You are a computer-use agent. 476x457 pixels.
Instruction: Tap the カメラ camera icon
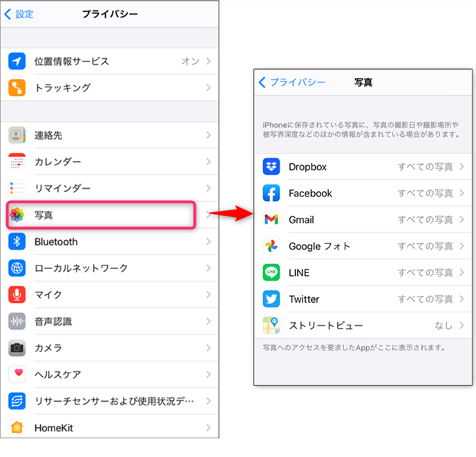[x=17, y=348]
